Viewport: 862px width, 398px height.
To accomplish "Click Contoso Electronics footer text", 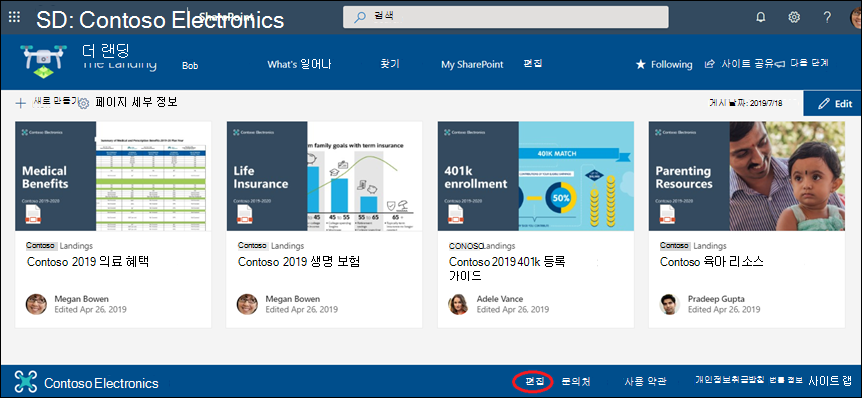I will click(101, 383).
